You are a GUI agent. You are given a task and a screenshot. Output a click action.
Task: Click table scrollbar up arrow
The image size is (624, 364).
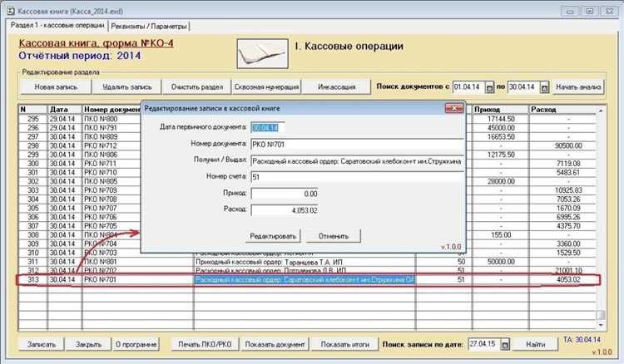[601, 110]
